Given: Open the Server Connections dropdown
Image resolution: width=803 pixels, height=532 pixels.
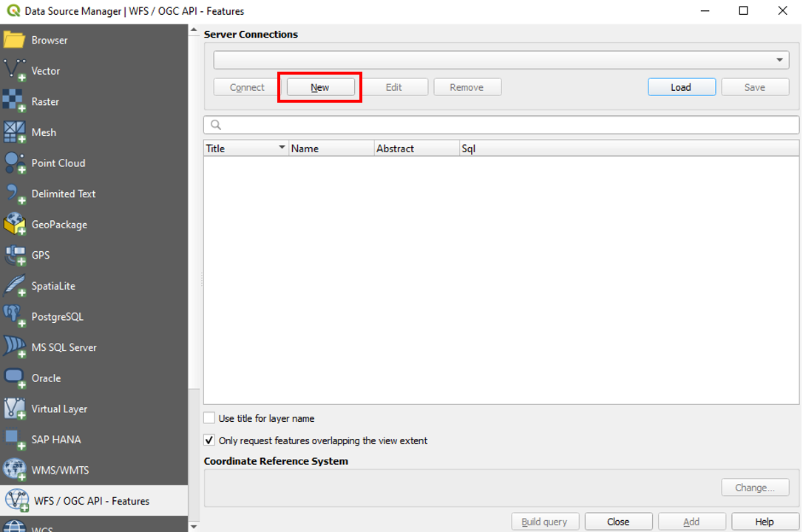Looking at the screenshot, I should [x=501, y=60].
